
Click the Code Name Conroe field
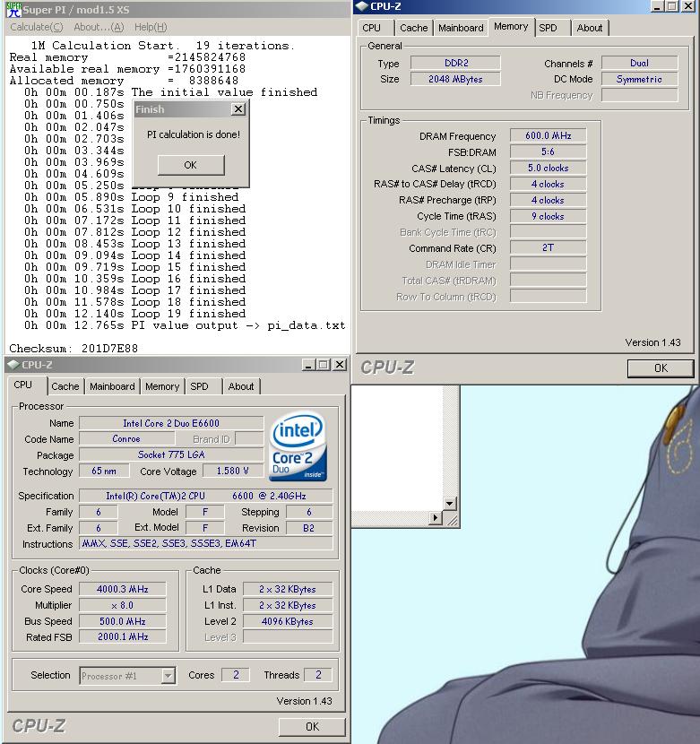click(x=126, y=439)
